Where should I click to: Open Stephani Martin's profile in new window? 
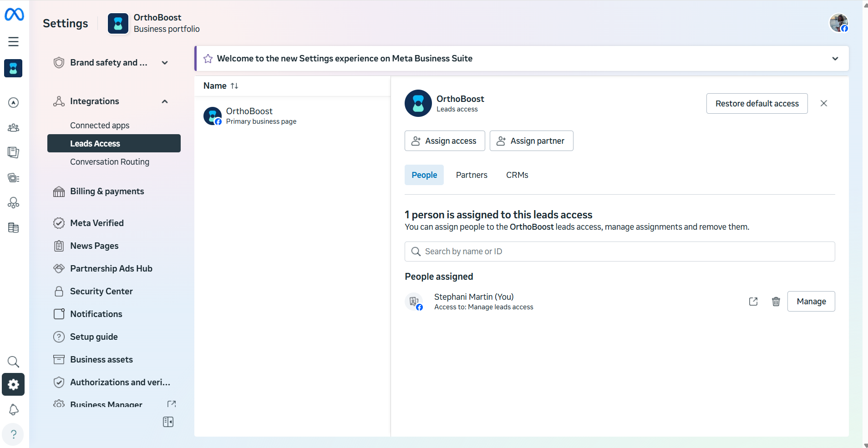click(753, 301)
